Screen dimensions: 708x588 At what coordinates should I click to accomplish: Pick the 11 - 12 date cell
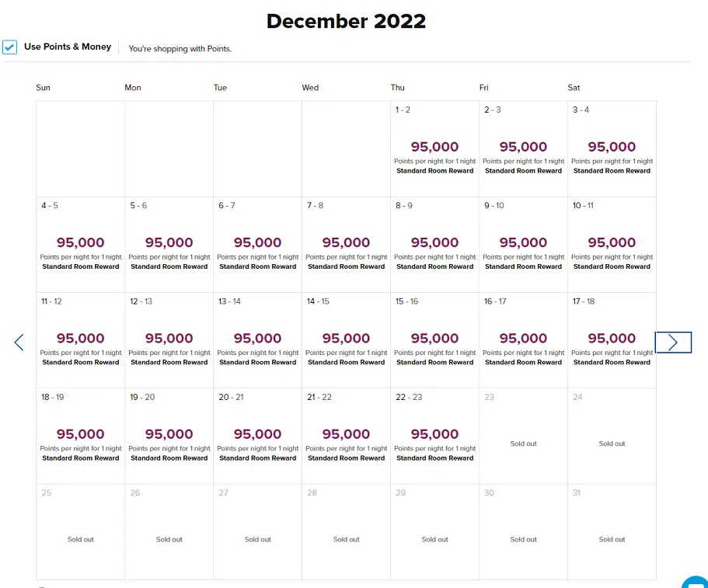[80, 340]
